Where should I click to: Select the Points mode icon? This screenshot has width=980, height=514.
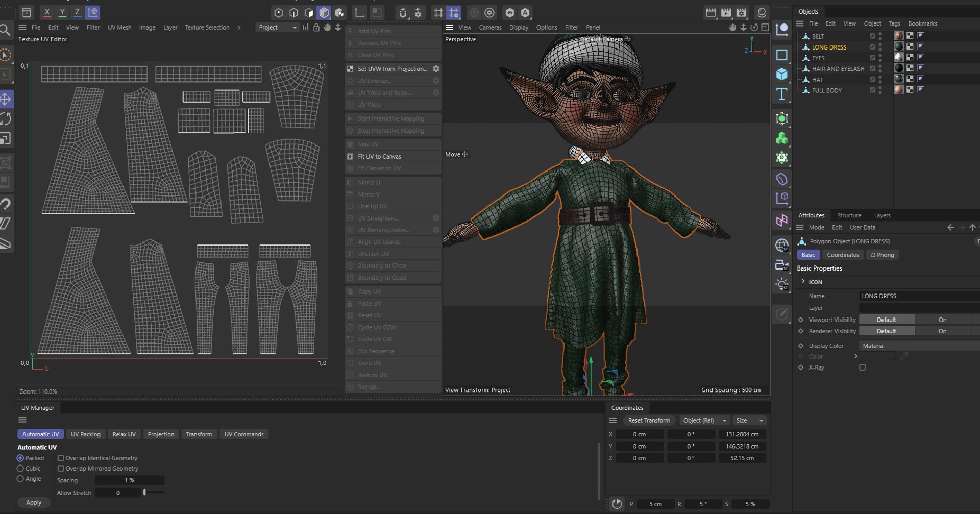pos(278,13)
